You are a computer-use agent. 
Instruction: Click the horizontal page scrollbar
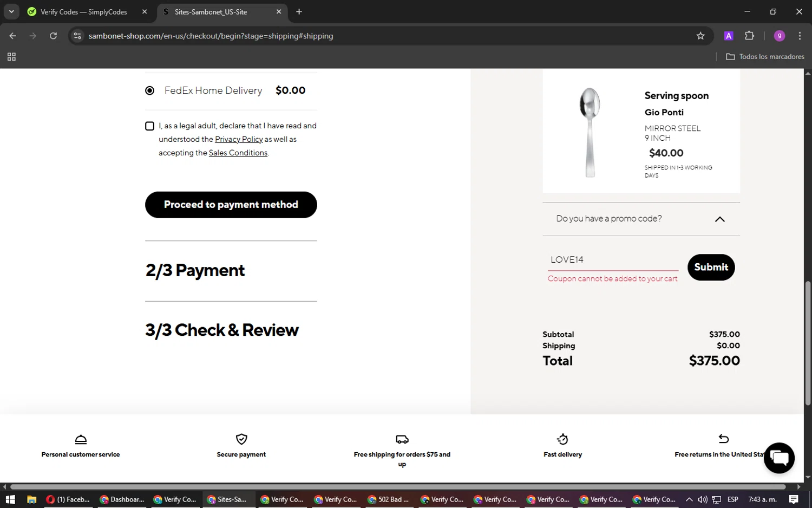point(398,486)
